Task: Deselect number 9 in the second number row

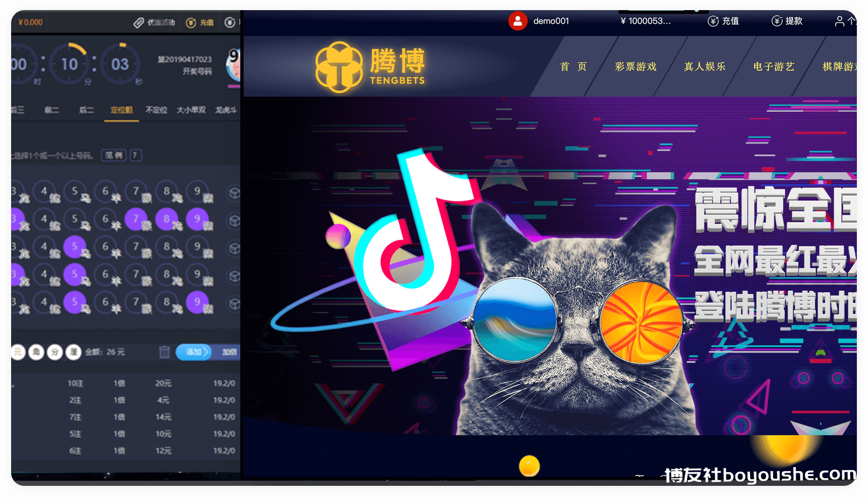Action: (197, 219)
